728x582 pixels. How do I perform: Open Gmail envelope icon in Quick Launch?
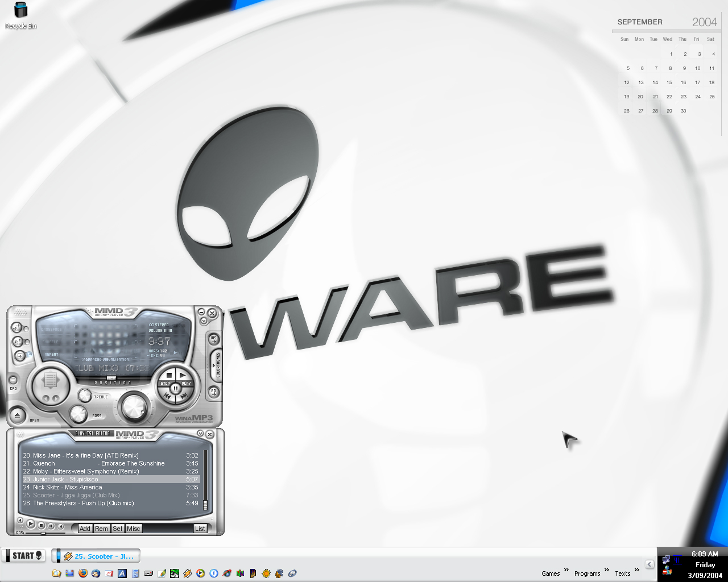tap(109, 573)
